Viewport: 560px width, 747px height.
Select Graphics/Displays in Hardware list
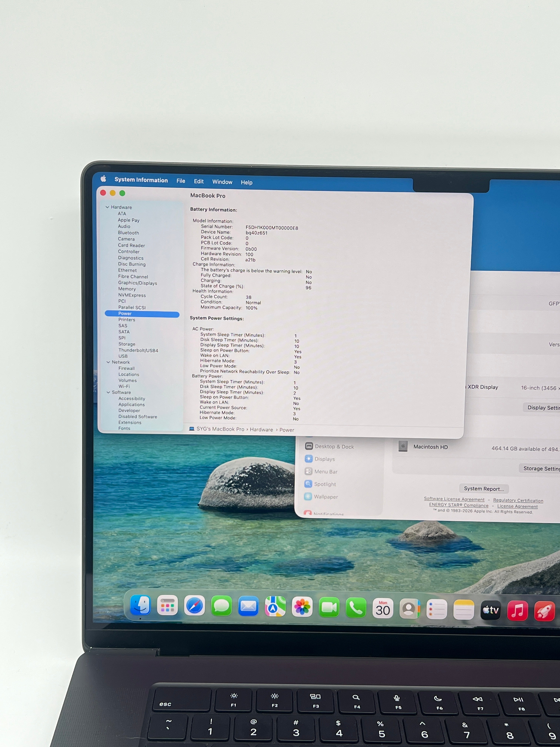tap(138, 283)
